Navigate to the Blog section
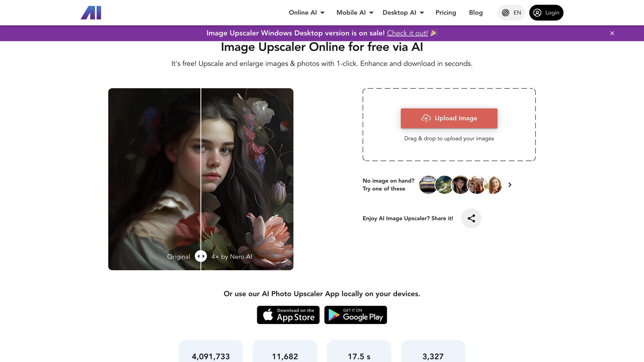The height and width of the screenshot is (362, 644). coord(476,12)
